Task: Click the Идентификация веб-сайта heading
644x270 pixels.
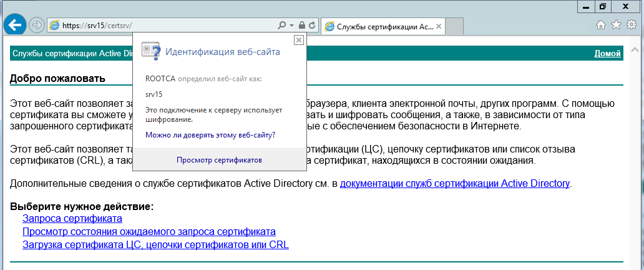Action: [x=223, y=52]
